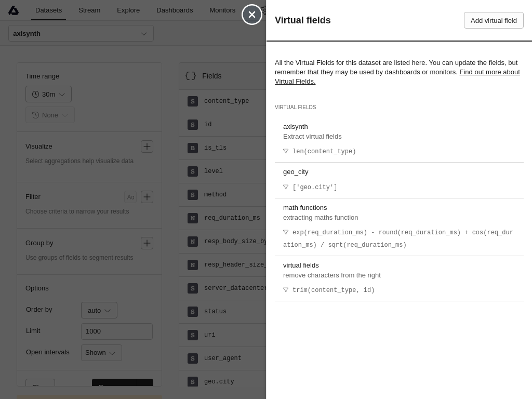Open Find out more about Virtual Fields link
The height and width of the screenshot is (399, 532).
coord(489,72)
